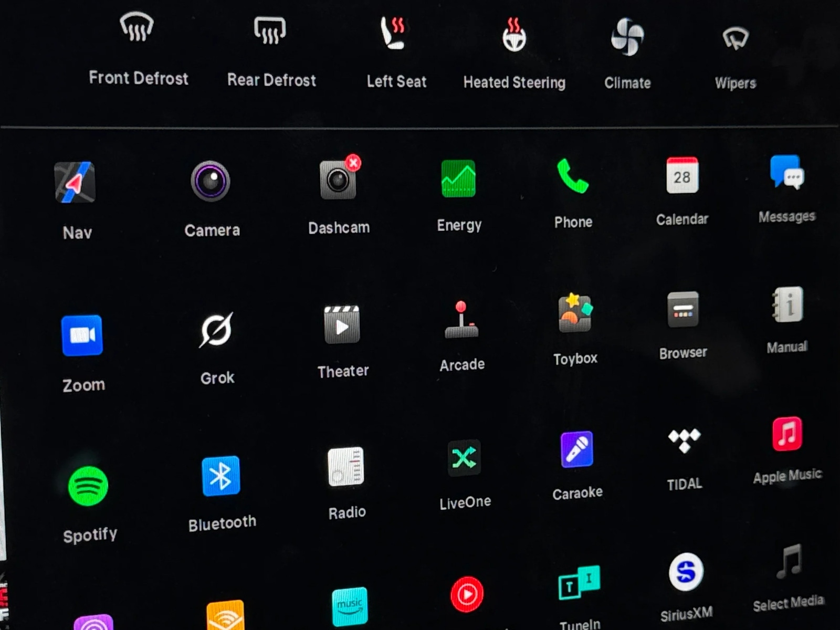Open the Energy app
This screenshot has height=630, width=840.
(458, 179)
